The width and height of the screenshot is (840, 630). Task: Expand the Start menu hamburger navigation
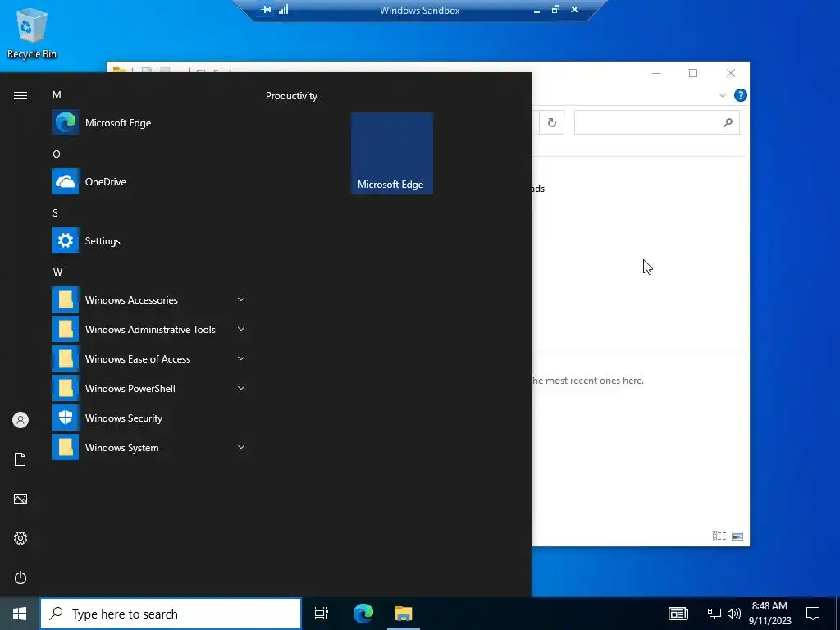click(21, 96)
